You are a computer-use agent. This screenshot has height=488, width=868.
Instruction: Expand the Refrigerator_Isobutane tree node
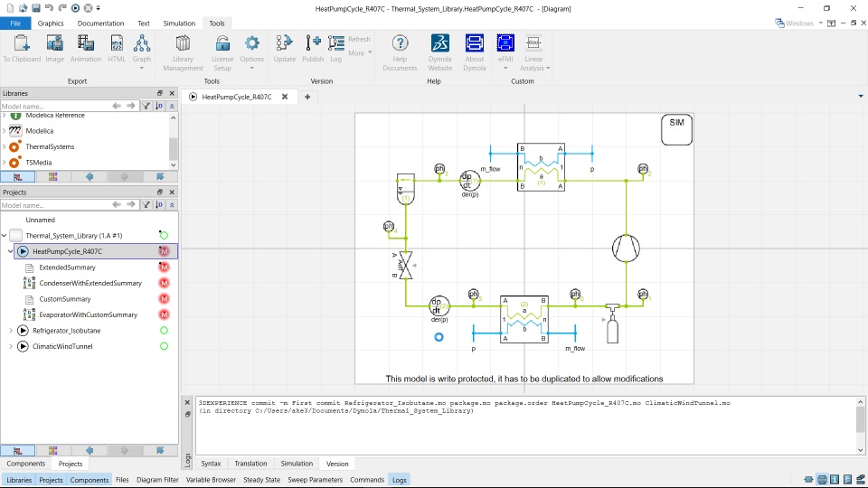11,331
